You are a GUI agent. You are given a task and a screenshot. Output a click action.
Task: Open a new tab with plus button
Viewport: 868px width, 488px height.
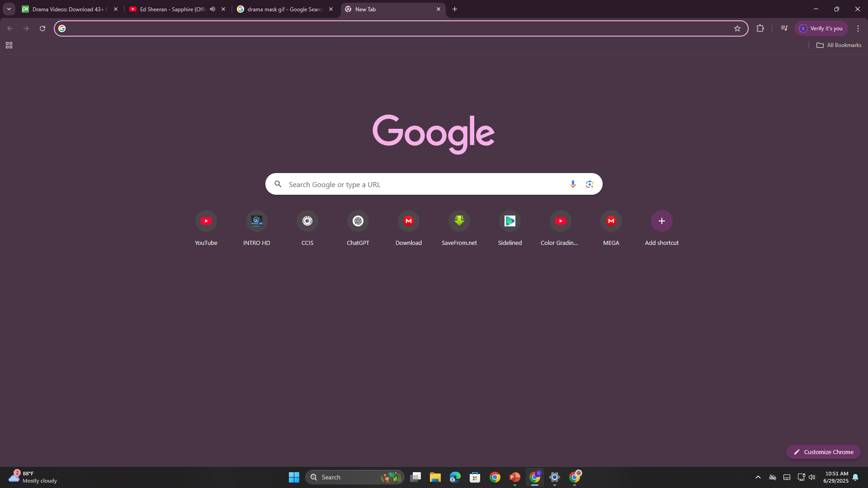[x=455, y=9]
